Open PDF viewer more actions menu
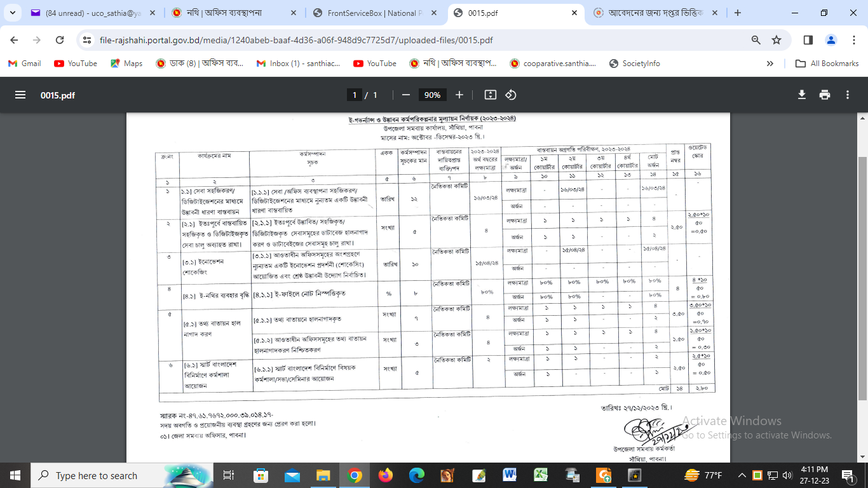Screen dimensions: 868x488 click(x=848, y=95)
